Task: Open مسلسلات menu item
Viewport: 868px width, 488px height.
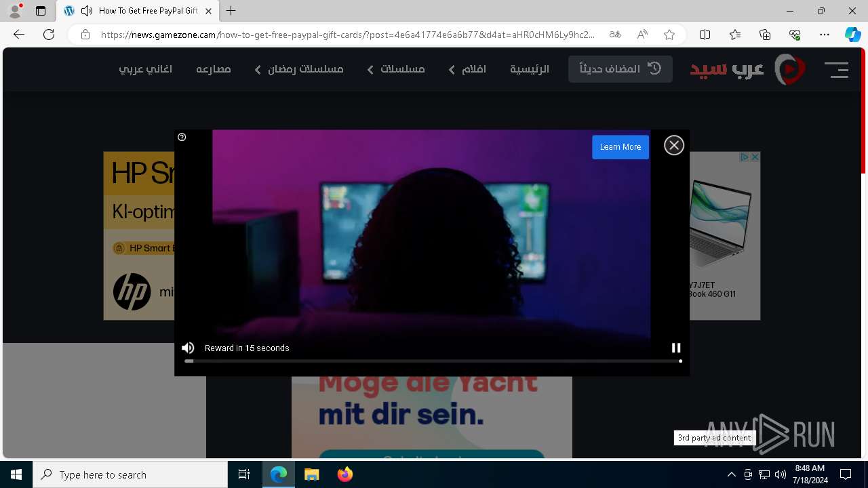Action: click(x=403, y=69)
